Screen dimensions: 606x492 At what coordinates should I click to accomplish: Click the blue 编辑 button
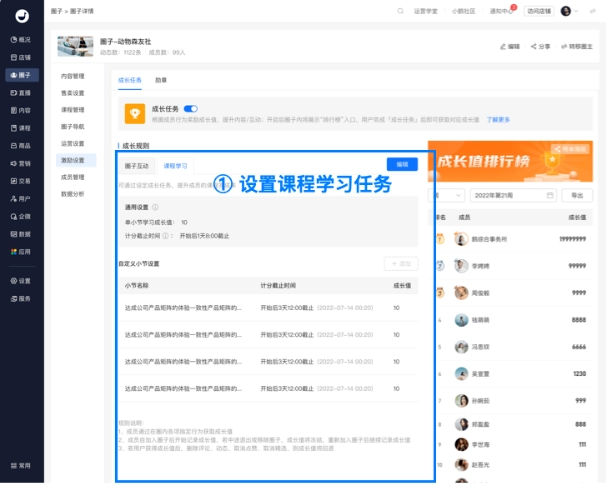click(402, 164)
